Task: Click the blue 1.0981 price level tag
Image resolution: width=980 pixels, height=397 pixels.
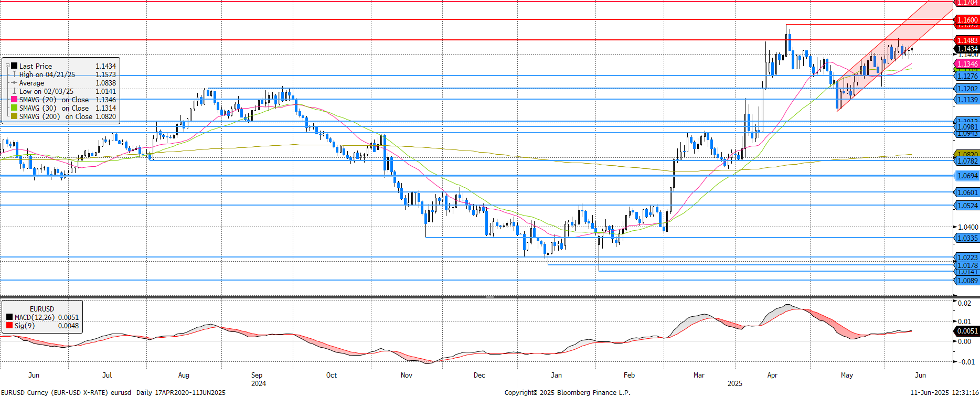Action: 966,127
